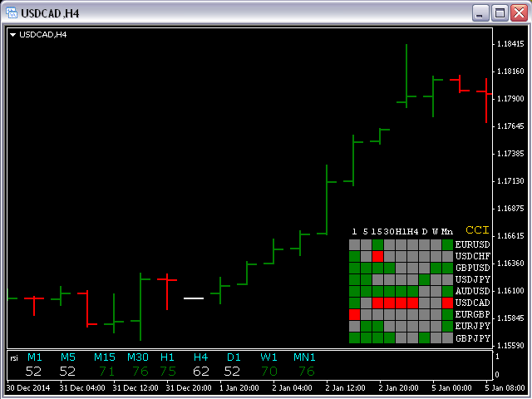Viewport: 532px width, 399px height.
Task: Click the rsi value 71 under M15
Action: click(106, 372)
